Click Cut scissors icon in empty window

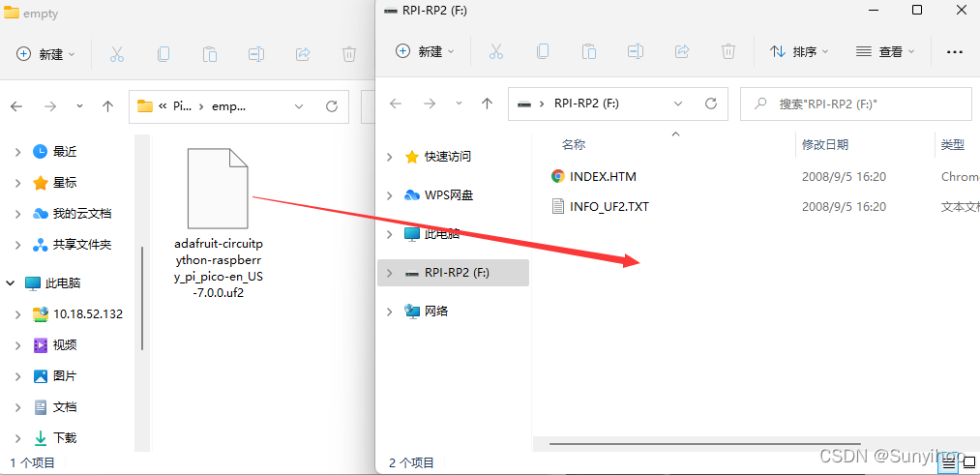[x=117, y=54]
